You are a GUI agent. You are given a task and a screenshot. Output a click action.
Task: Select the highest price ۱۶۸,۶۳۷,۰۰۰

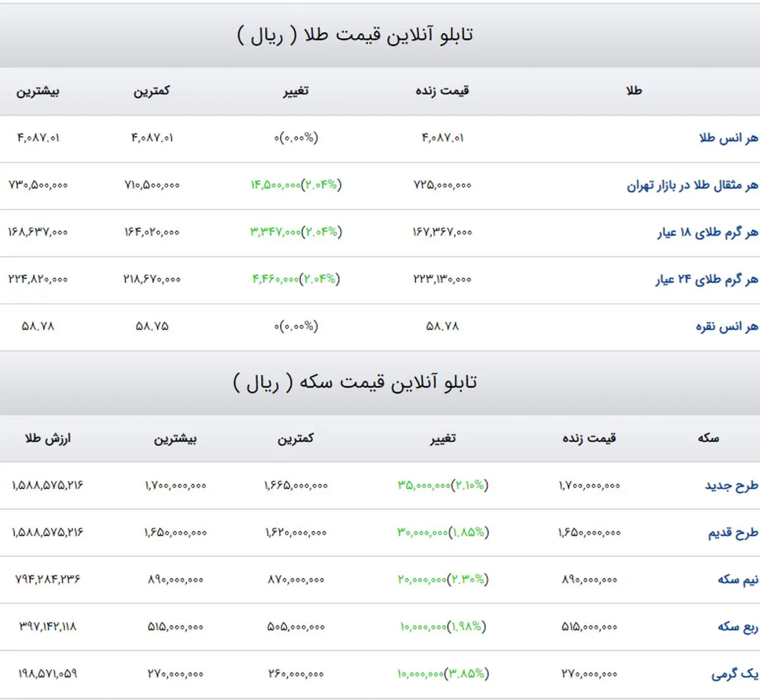[38, 232]
